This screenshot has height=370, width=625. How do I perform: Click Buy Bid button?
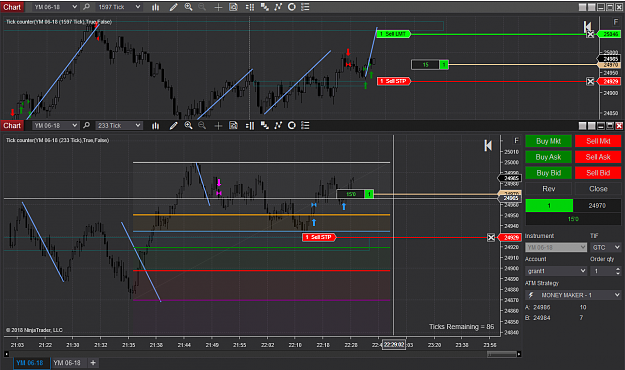(548, 173)
